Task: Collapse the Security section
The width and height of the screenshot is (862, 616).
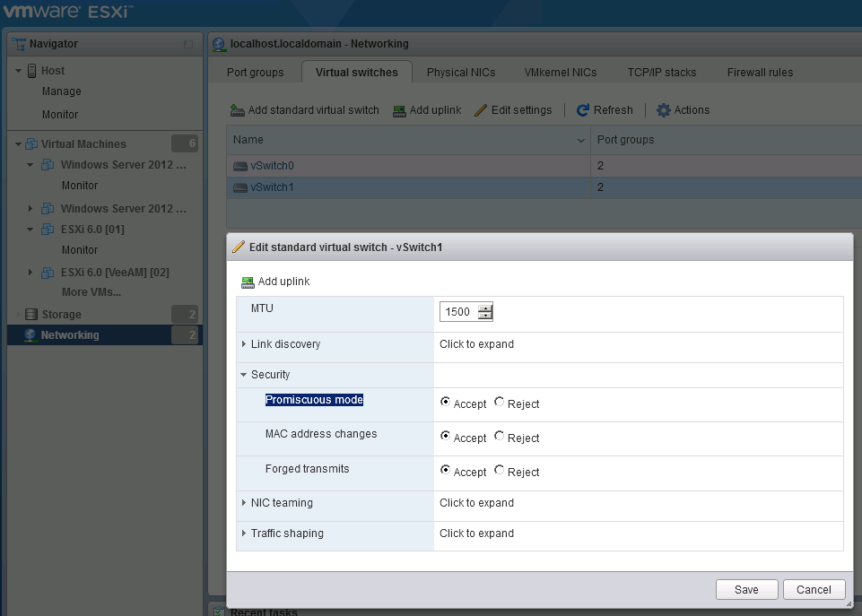Action: pos(244,375)
